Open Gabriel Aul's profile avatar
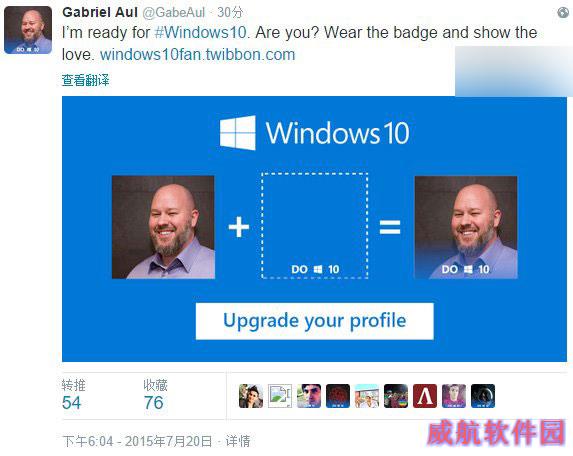Viewport: 573px width, 456px height. coord(28,30)
